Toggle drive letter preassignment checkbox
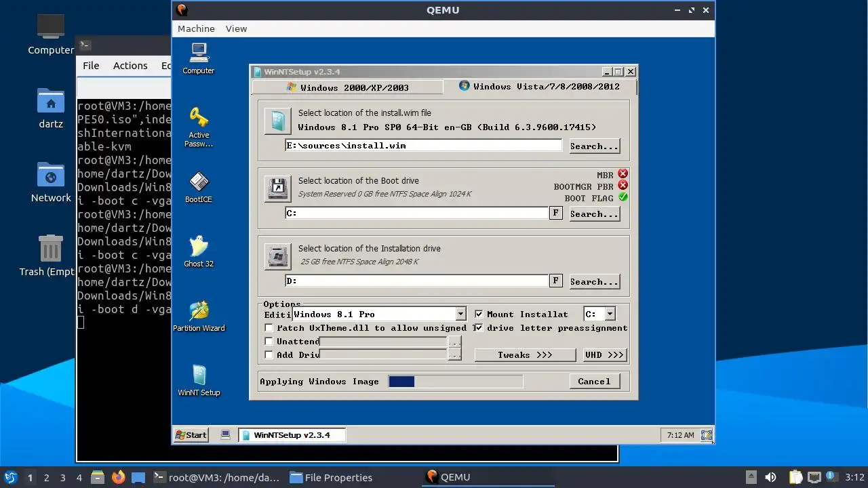Viewport: 868px width, 488px height. pos(479,327)
